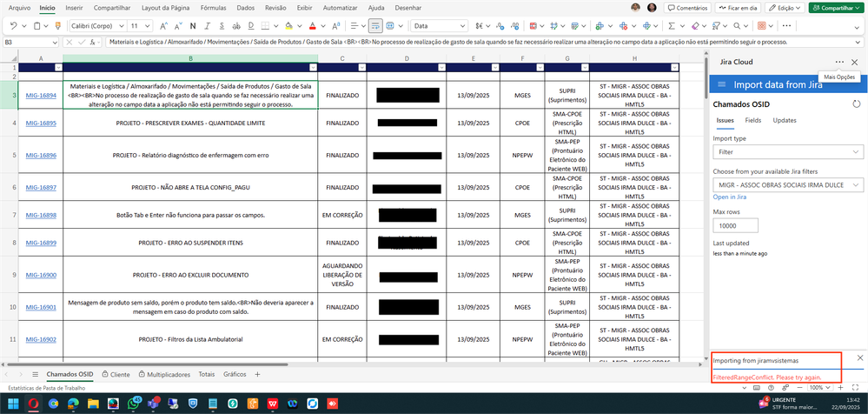
Task: Open the Fórmulas ribbon tab
Action: 213,9
